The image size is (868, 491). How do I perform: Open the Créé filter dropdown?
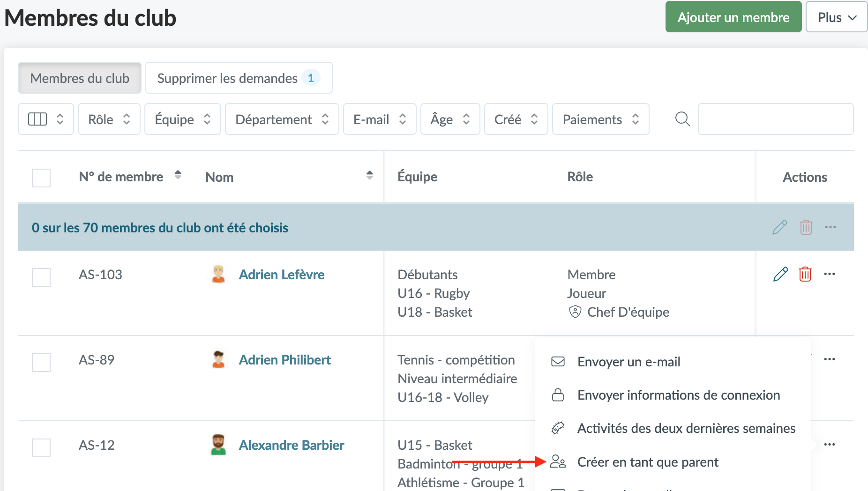pyautogui.click(x=516, y=119)
